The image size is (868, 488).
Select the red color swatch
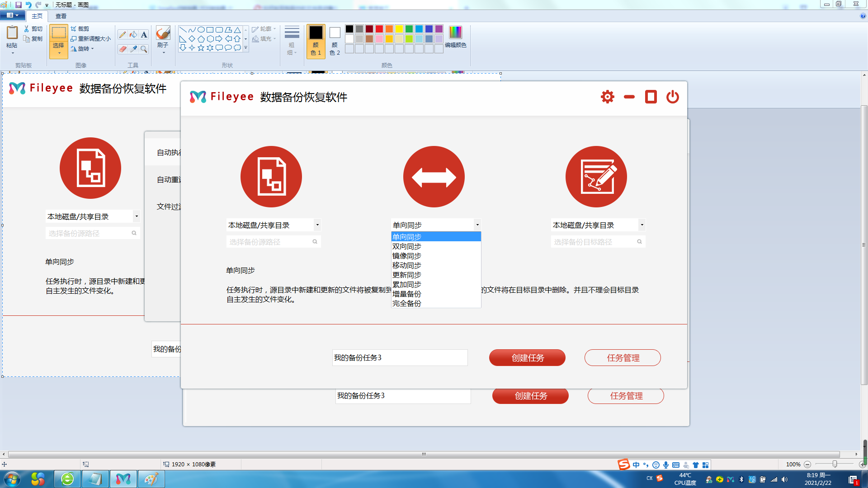coord(379,28)
